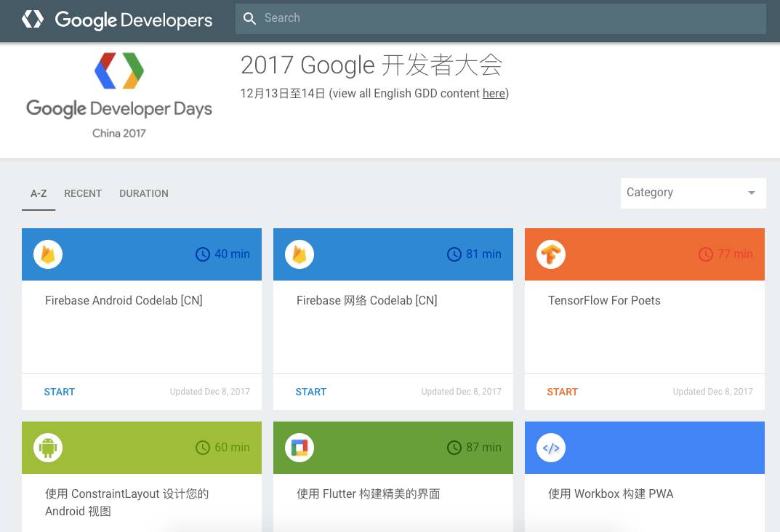Click the 77 min duration label
The width and height of the screenshot is (780, 532).
(x=735, y=254)
